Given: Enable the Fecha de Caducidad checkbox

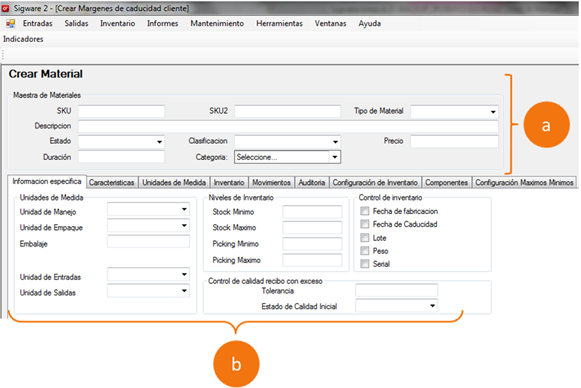Looking at the screenshot, I should [365, 224].
